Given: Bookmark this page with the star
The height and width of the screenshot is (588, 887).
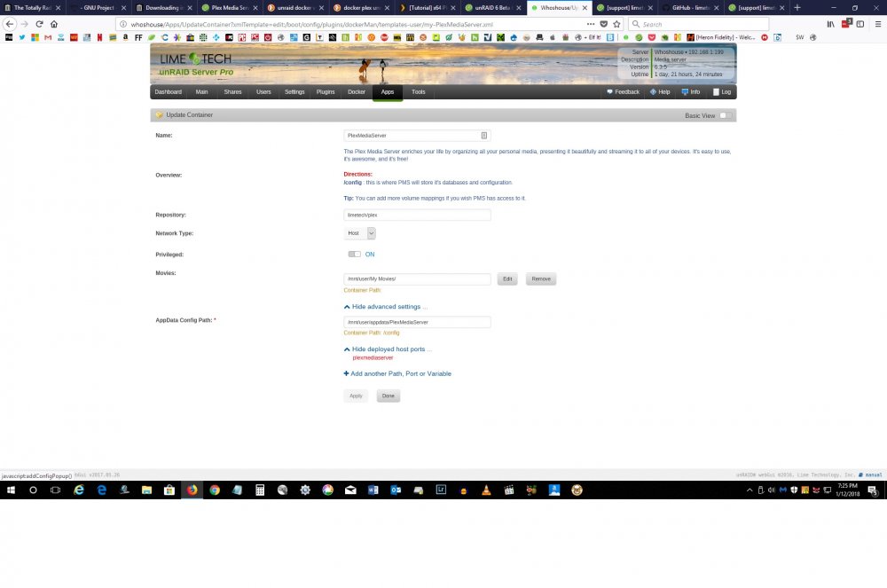Looking at the screenshot, I should click(616, 24).
